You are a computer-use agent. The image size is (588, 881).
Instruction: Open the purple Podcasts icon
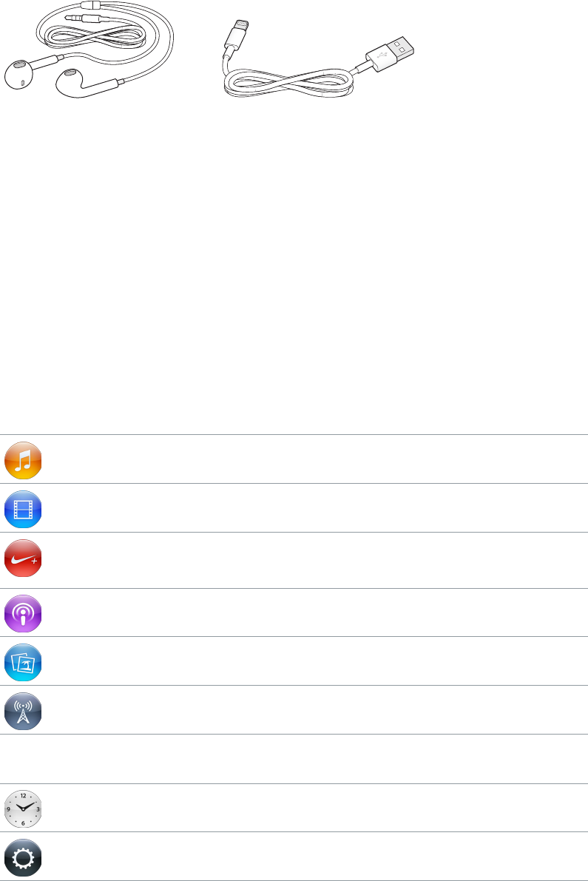click(x=23, y=612)
